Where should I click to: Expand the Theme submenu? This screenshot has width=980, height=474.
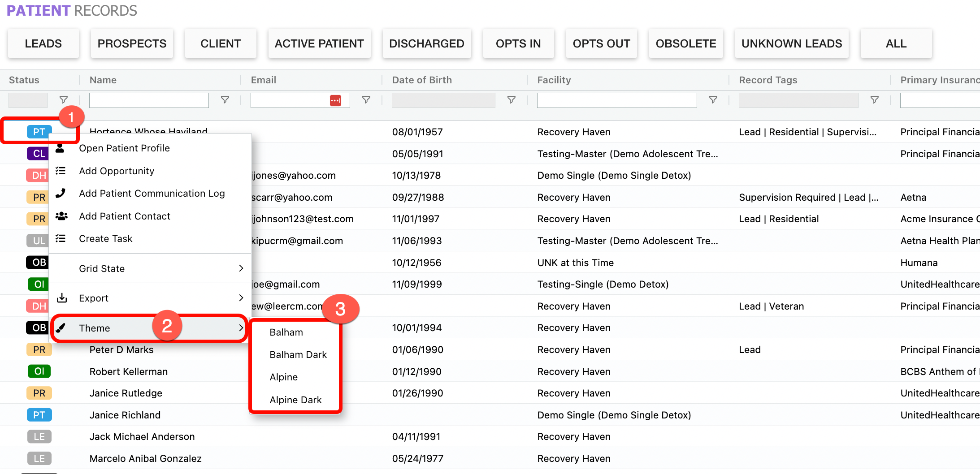tap(150, 328)
